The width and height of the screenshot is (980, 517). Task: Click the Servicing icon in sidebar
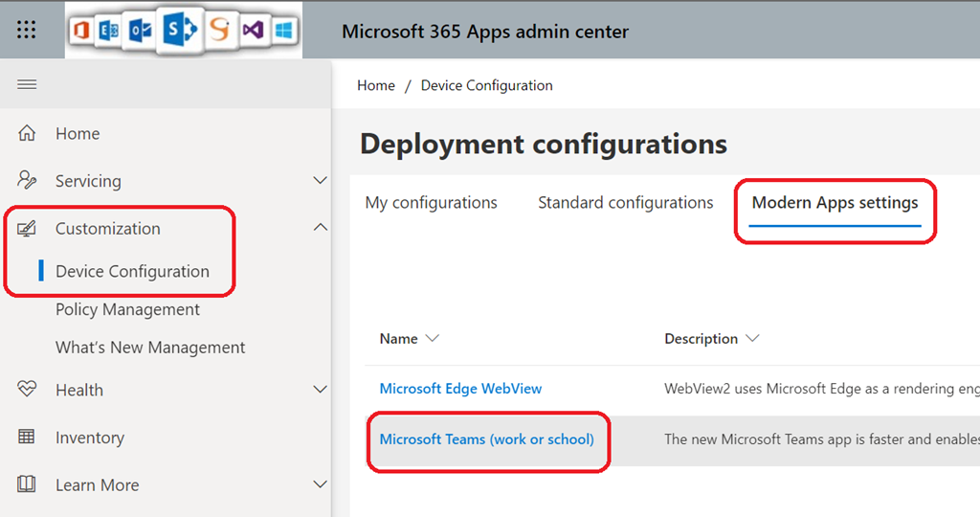click(28, 181)
